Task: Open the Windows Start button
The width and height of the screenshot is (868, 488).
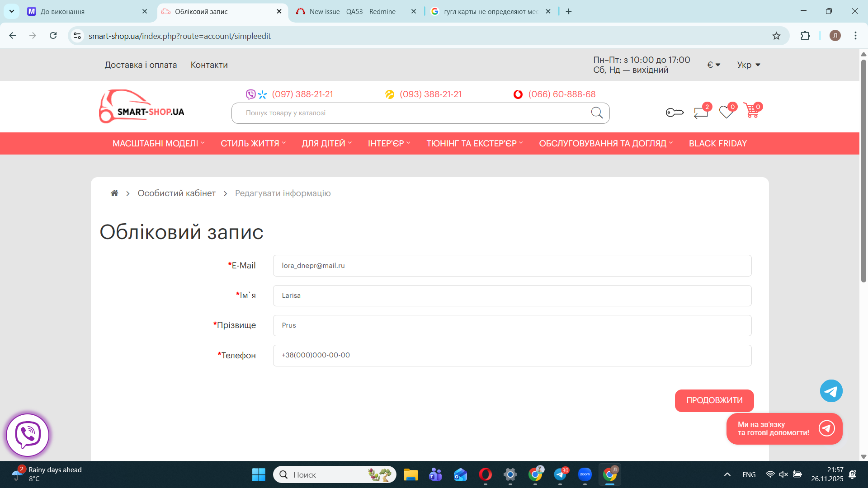Action: [259, 475]
